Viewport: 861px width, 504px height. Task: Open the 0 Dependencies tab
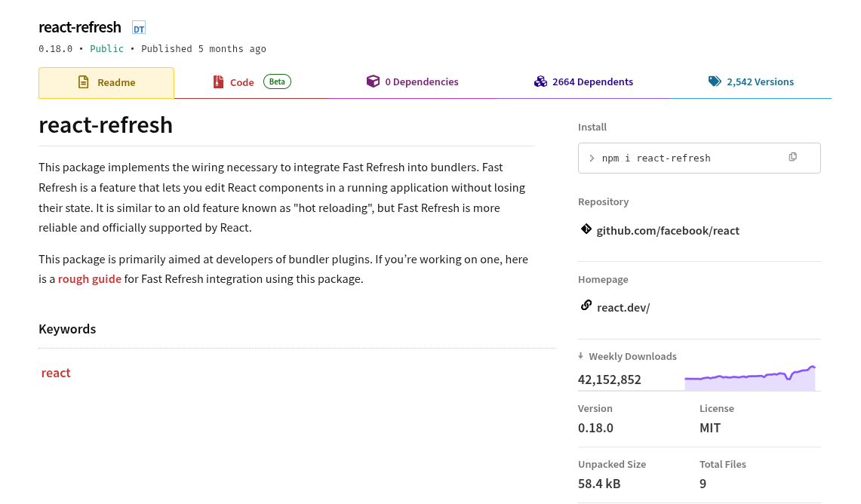pyautogui.click(x=422, y=81)
